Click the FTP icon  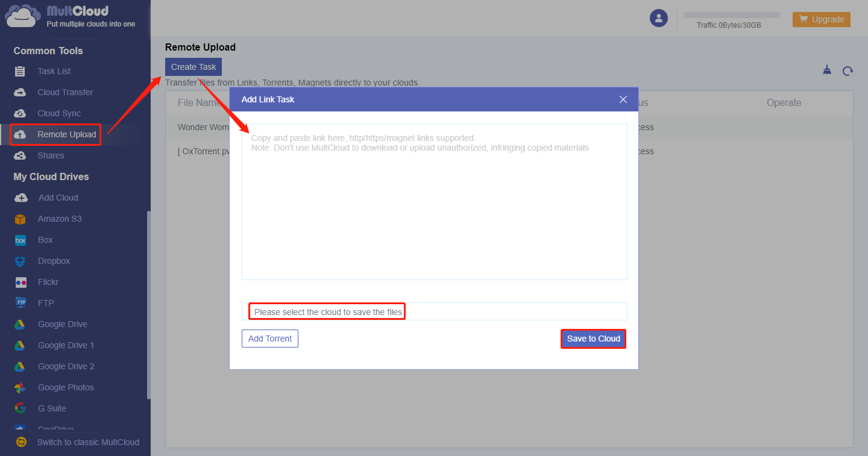pyautogui.click(x=20, y=303)
